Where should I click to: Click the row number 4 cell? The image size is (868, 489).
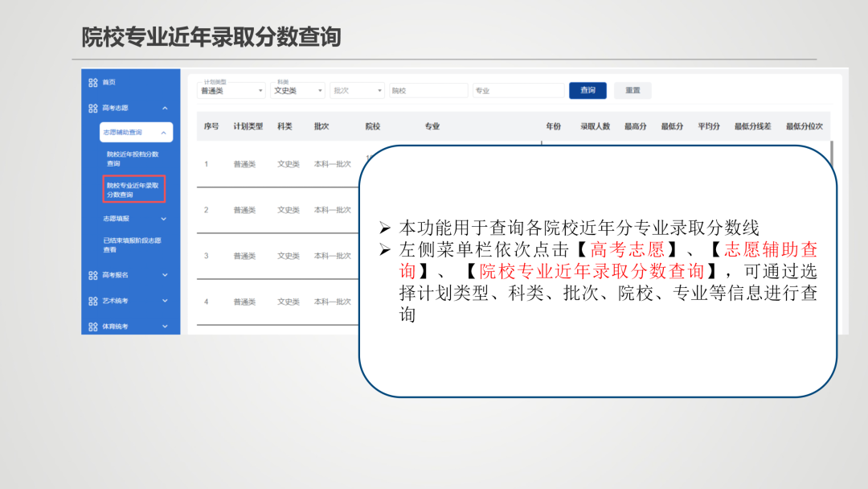[207, 302]
